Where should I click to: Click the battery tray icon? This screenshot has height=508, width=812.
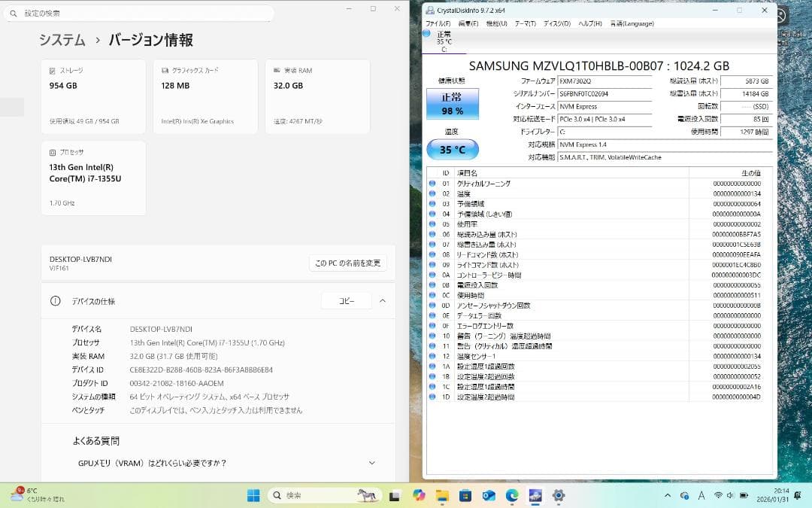click(744, 495)
